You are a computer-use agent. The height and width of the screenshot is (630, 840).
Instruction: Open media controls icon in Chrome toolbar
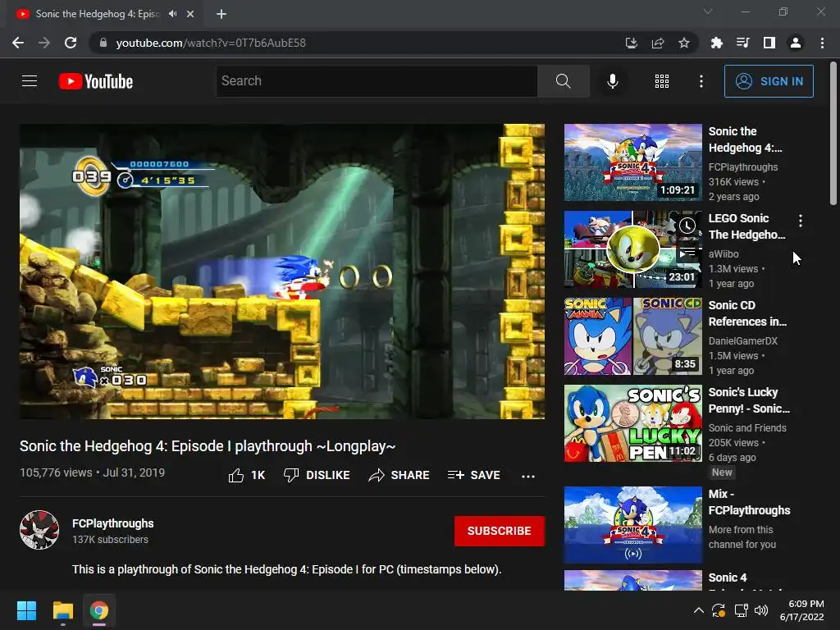(742, 43)
